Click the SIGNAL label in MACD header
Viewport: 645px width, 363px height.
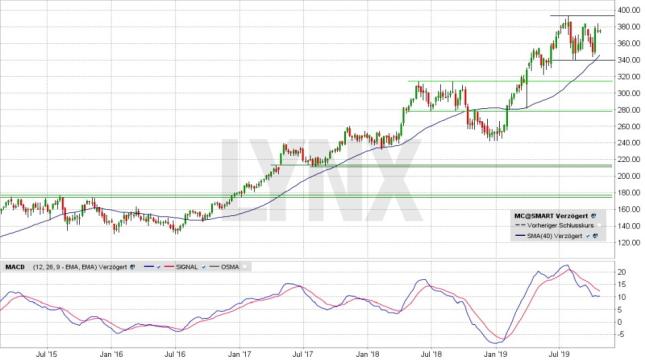tap(187, 267)
